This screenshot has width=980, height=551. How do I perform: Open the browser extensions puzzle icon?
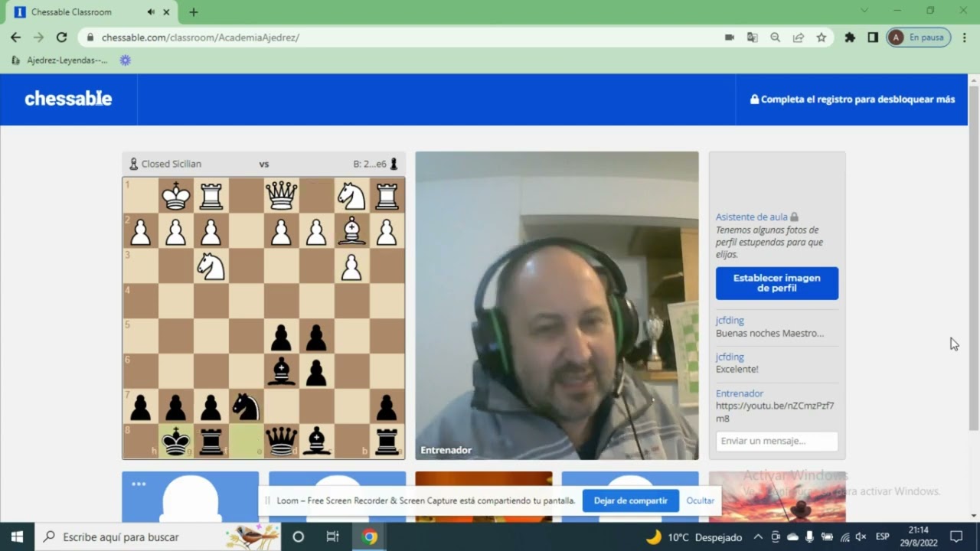pyautogui.click(x=849, y=37)
